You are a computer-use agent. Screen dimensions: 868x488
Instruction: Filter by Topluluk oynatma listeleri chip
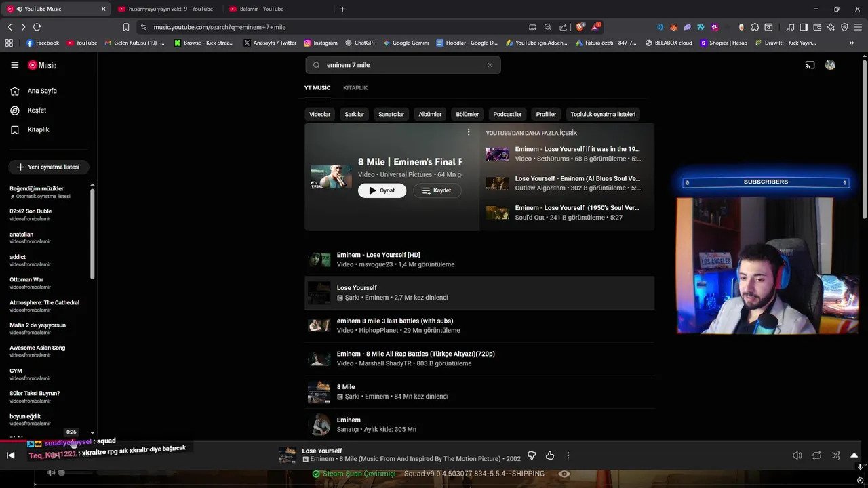tap(603, 114)
